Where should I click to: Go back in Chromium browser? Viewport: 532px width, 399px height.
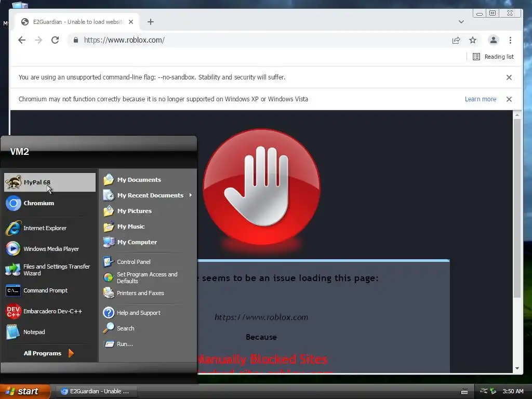22,40
